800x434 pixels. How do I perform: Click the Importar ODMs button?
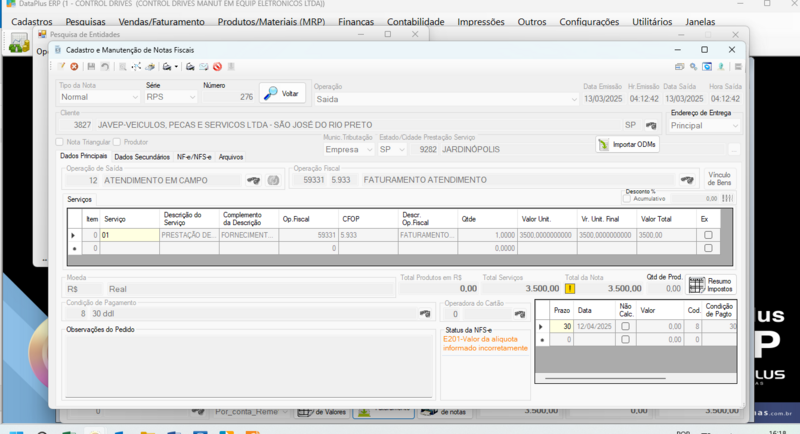click(x=627, y=144)
